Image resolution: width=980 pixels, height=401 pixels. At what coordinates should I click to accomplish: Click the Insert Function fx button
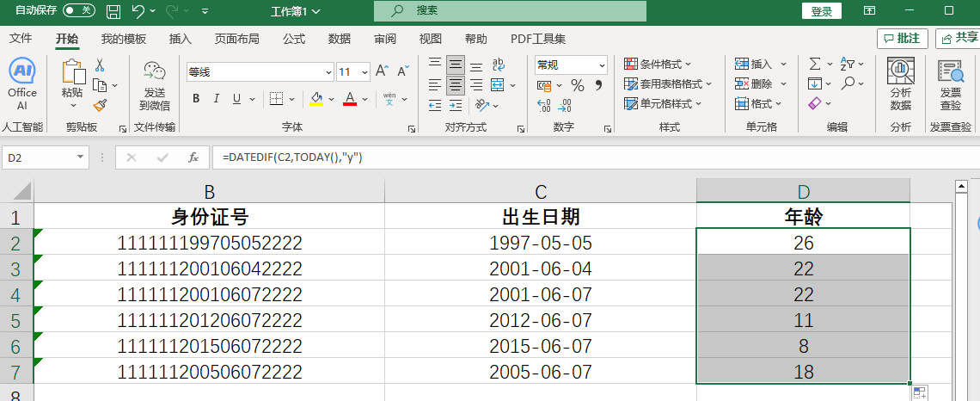pyautogui.click(x=193, y=157)
